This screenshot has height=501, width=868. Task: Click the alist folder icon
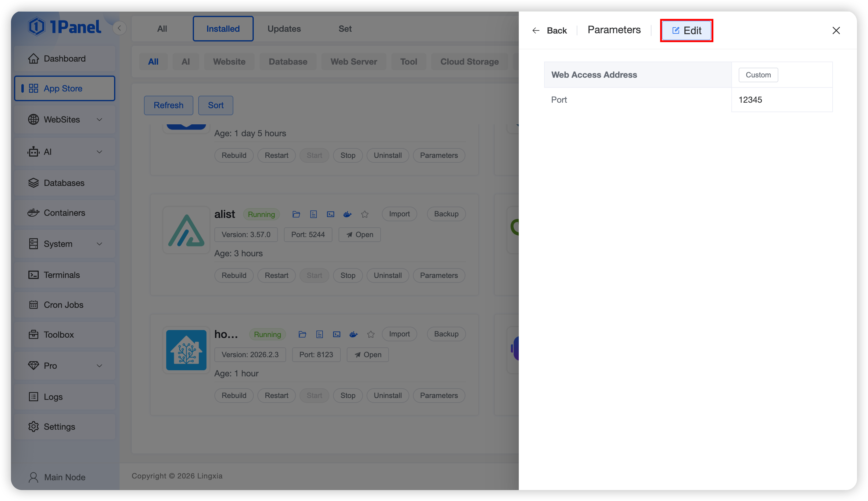coord(296,214)
